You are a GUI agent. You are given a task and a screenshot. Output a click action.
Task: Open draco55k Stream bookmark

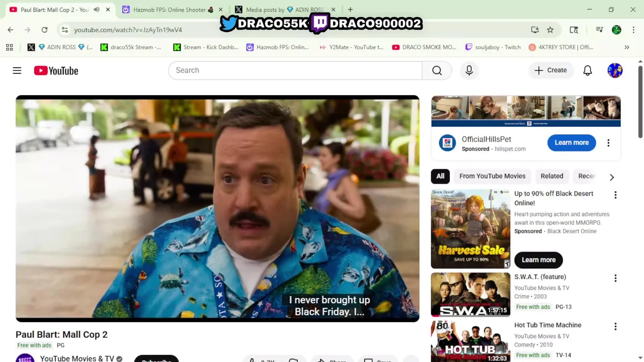click(x=131, y=47)
